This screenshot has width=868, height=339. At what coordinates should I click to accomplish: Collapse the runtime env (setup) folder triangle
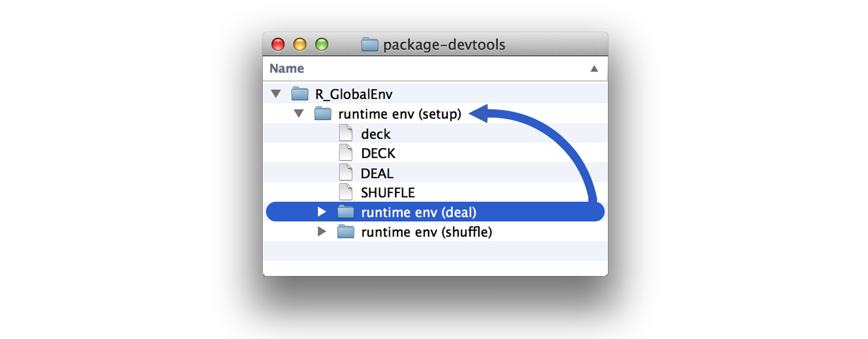pos(299,114)
